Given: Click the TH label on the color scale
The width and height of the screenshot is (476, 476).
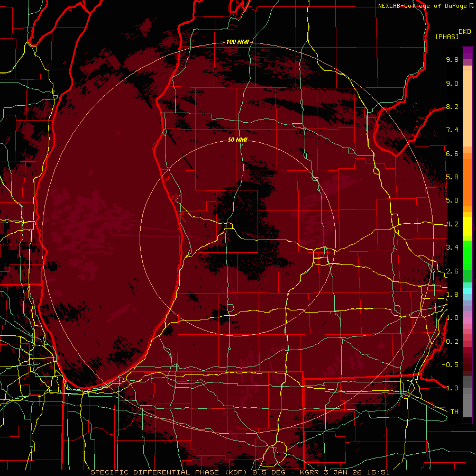Looking at the screenshot, I should pyautogui.click(x=454, y=412).
